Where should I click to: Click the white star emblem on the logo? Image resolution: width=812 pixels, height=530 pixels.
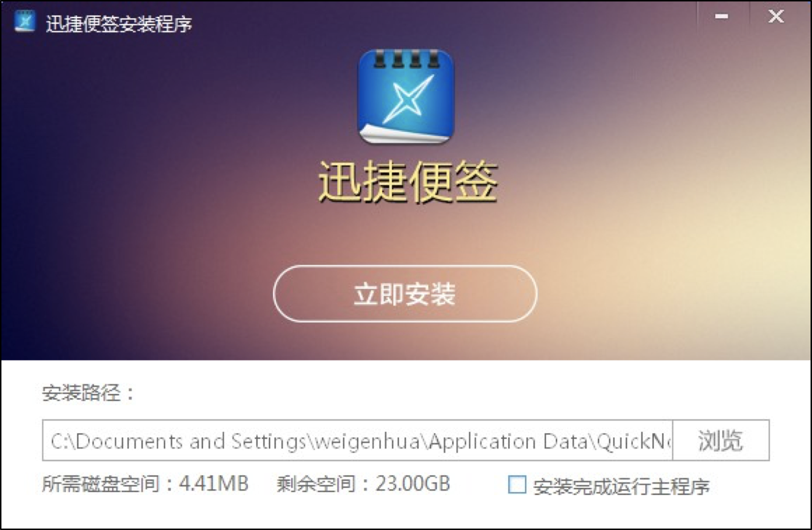point(408,99)
